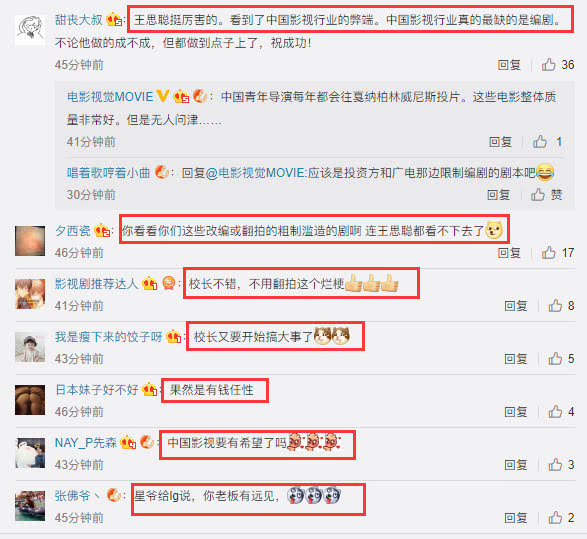
Task: Reply to 夕西瓷's comment
Action: coord(509,253)
